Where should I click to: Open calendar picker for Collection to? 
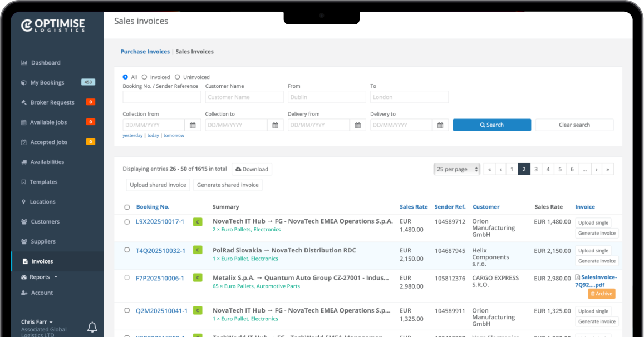coord(275,125)
